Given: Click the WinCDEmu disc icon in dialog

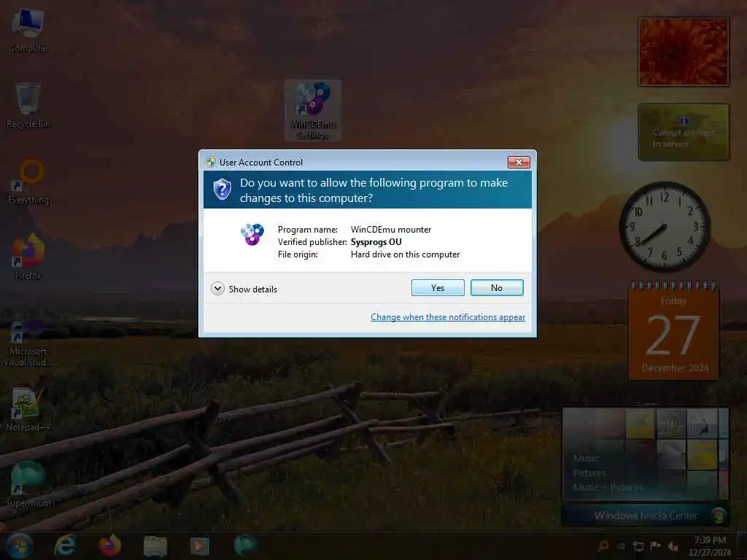Looking at the screenshot, I should point(252,234).
